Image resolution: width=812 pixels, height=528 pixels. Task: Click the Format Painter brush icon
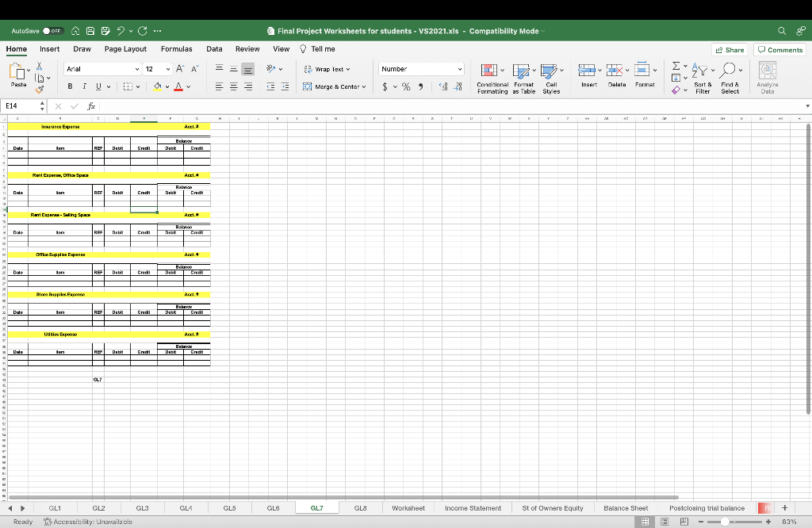click(x=40, y=90)
